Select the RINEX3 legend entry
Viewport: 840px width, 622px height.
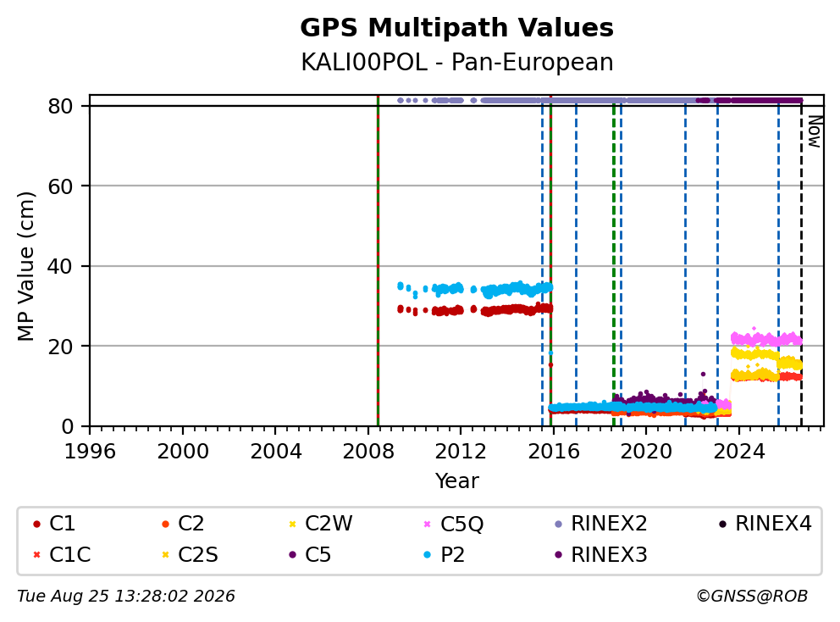click(x=601, y=554)
